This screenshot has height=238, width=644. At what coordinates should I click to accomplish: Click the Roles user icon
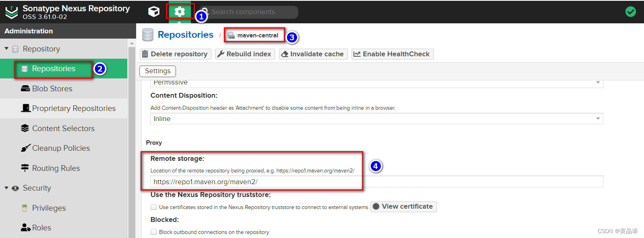(x=26, y=228)
